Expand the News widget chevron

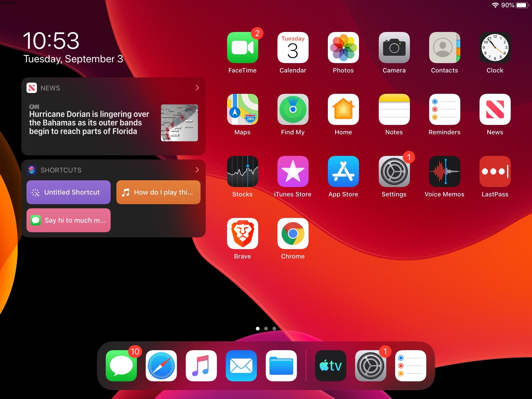pyautogui.click(x=197, y=88)
